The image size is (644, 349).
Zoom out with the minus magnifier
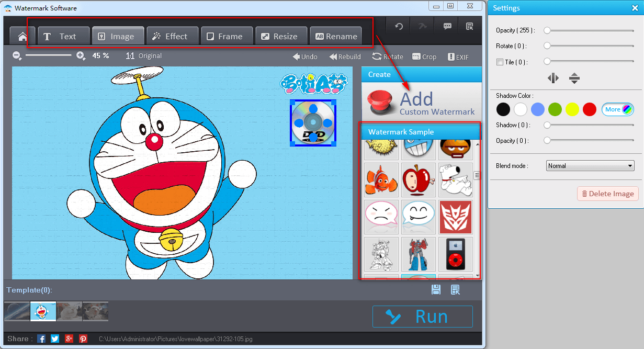point(17,55)
